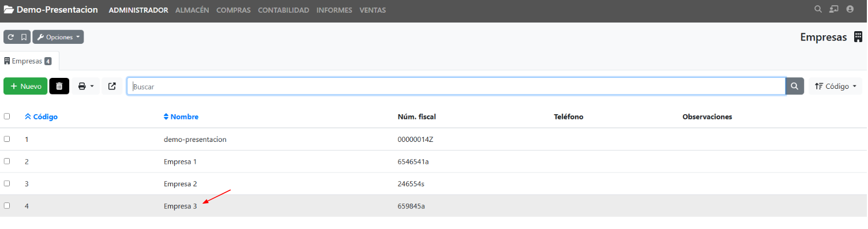Viewport: 868px width, 229px height.
Task: Bookmark this page as default
Action: coord(24,37)
